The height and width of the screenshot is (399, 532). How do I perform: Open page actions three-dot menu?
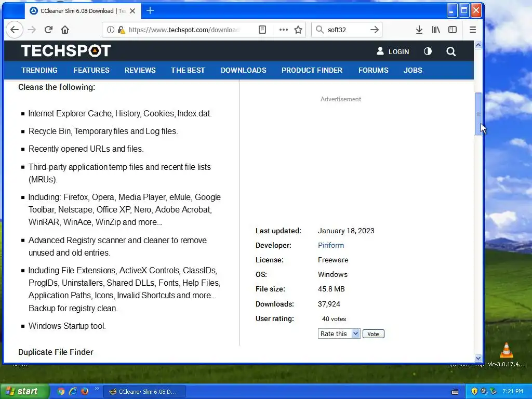283,30
